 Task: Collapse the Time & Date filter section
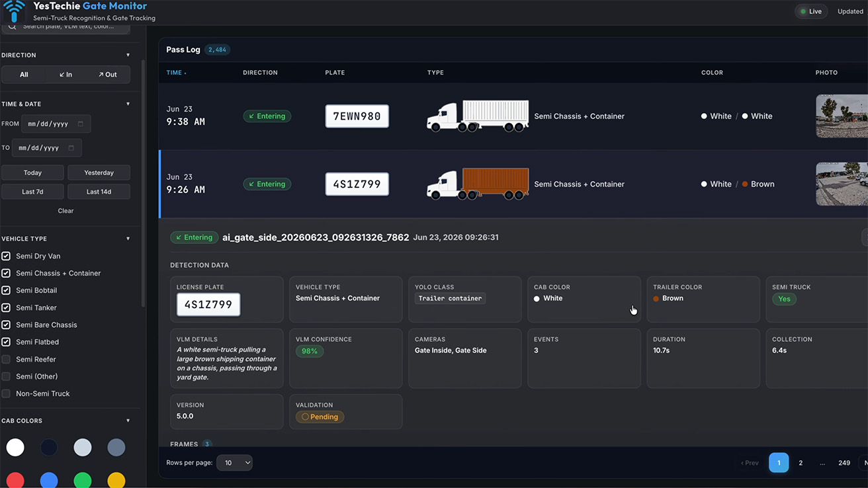(128, 104)
